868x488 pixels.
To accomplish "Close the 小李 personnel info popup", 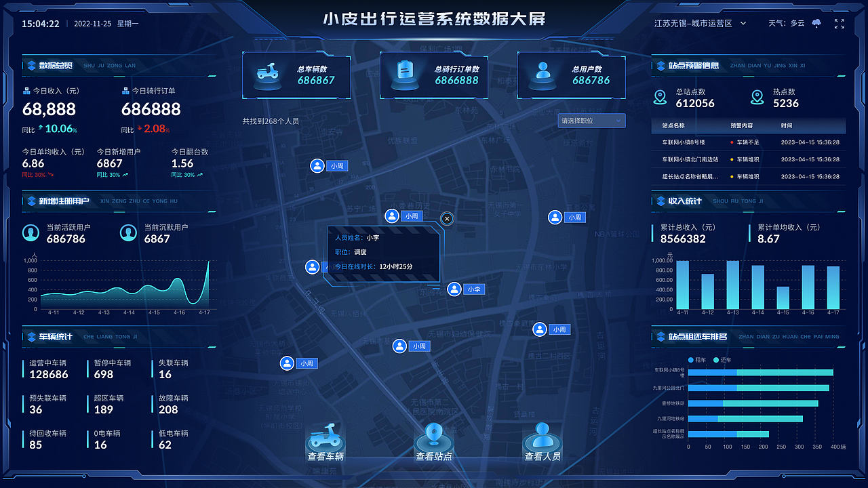I will [446, 218].
